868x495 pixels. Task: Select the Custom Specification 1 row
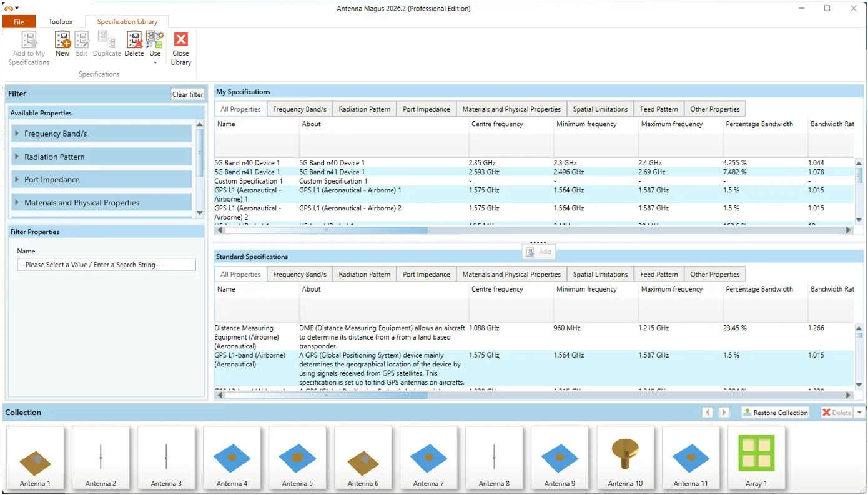coord(534,181)
